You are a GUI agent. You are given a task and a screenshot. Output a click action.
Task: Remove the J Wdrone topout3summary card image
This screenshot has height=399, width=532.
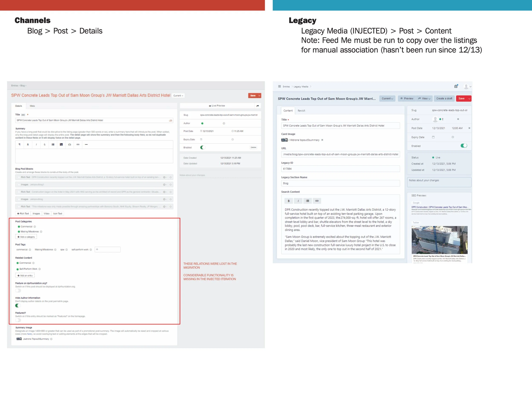(322, 140)
